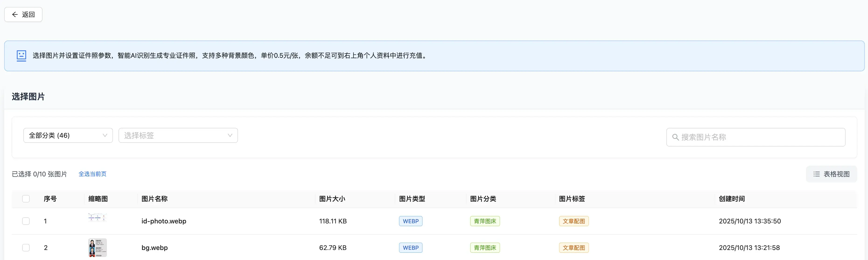Click the 创建时间 column header
Viewport: 868px width, 260px height.
(x=731, y=199)
